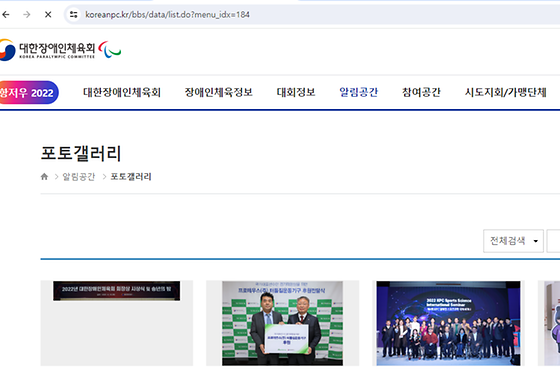Click the browser forward arrow
The image size is (560, 371).
point(27,15)
